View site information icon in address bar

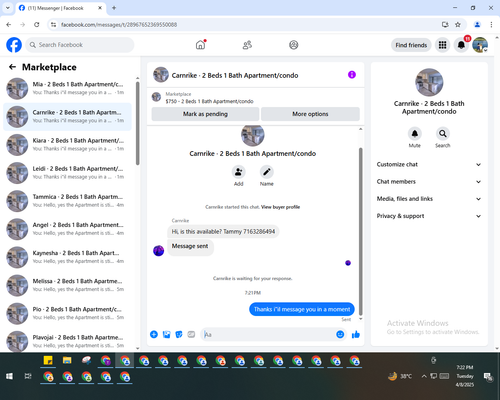53,24
